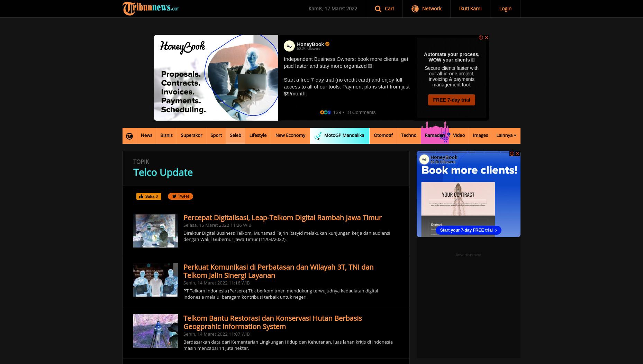Open article Telkom Bantu Restorasi headline

click(272, 322)
